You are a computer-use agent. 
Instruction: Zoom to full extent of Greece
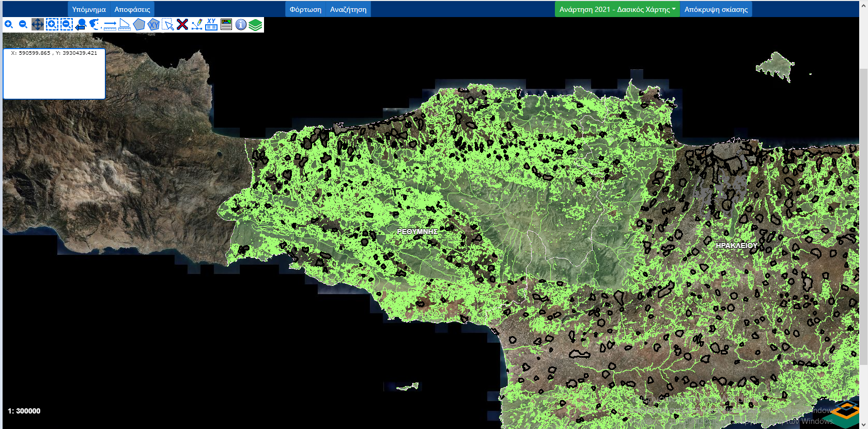(x=95, y=24)
